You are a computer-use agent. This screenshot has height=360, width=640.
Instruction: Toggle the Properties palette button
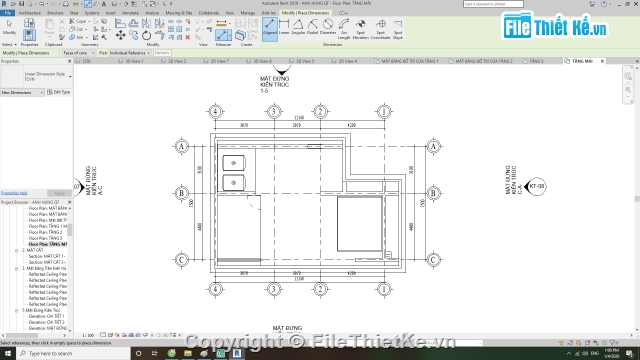29,35
